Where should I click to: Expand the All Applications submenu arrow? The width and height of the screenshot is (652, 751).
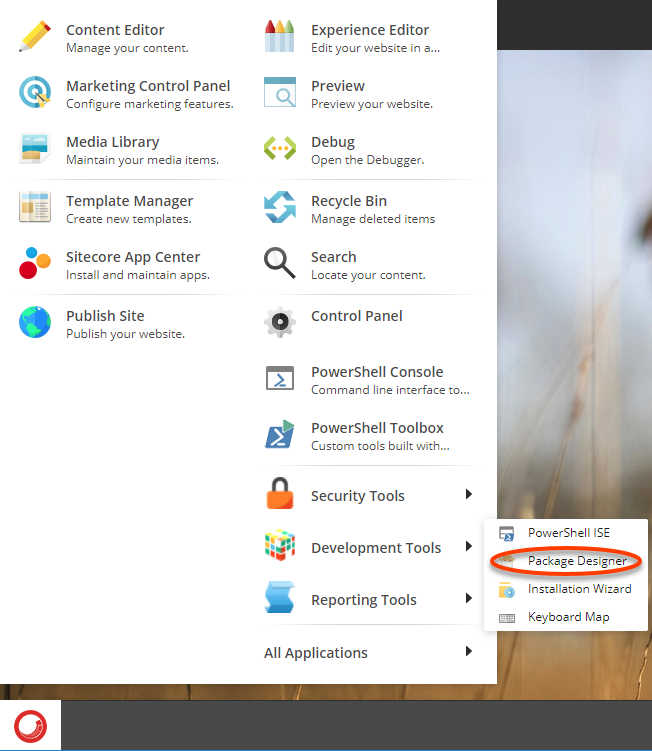pyautogui.click(x=469, y=651)
